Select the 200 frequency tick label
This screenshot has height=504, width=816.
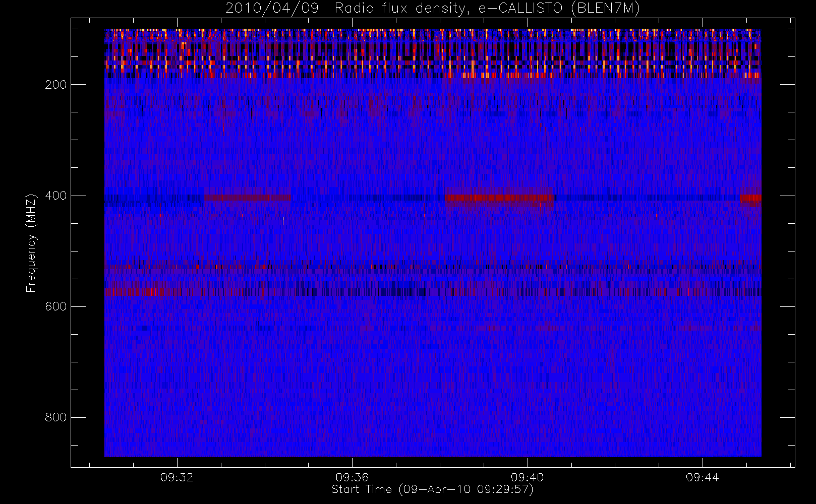(55, 85)
